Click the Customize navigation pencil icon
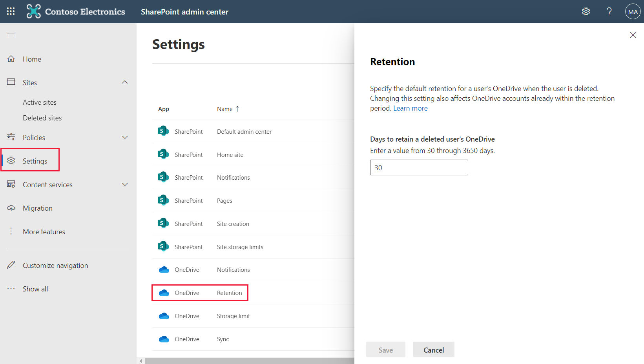Image resolution: width=644 pixels, height=364 pixels. (11, 265)
